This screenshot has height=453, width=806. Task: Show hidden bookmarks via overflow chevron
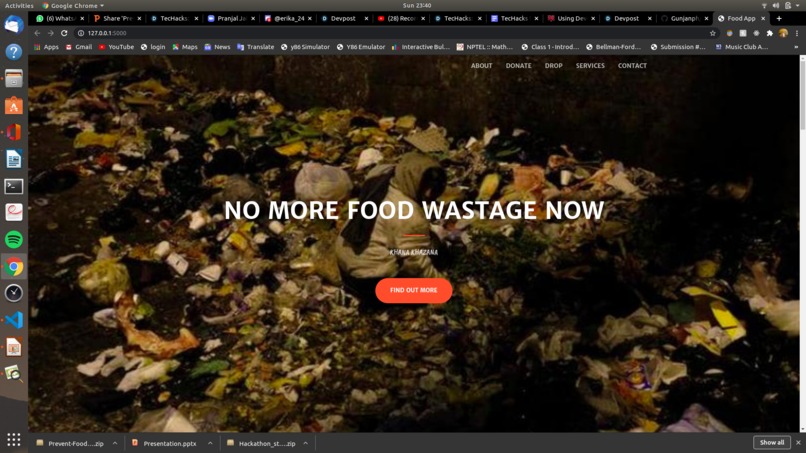pyautogui.click(x=796, y=47)
